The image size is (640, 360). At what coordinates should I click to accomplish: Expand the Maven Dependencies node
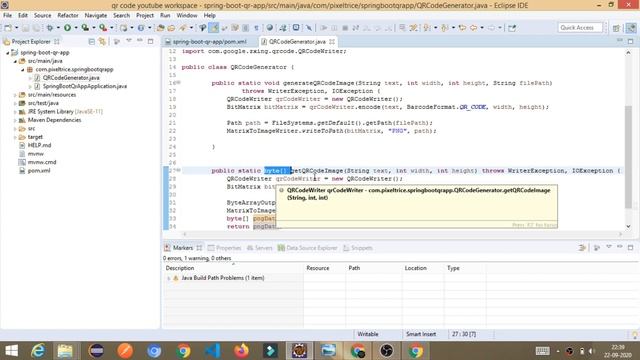click(15, 120)
